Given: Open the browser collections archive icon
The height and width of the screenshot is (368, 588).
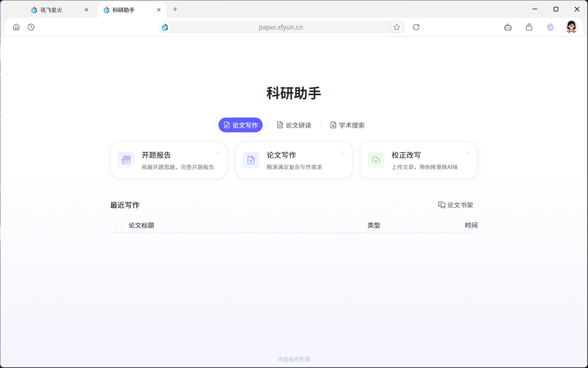Looking at the screenshot, I should click(529, 27).
